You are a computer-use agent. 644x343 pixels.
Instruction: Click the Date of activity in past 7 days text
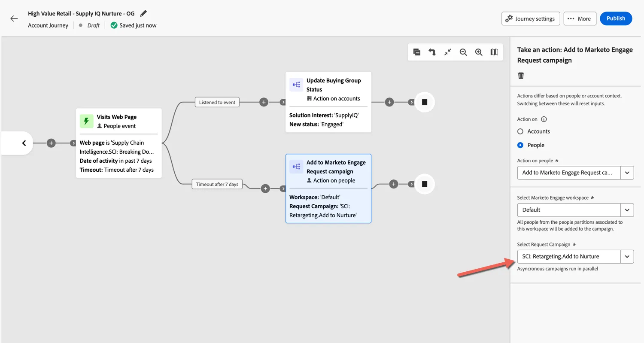(116, 161)
